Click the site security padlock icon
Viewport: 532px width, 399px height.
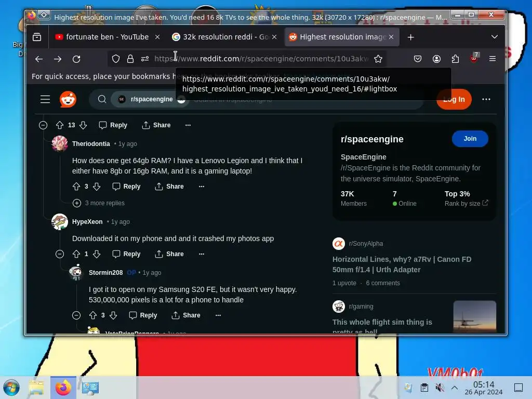click(x=130, y=59)
